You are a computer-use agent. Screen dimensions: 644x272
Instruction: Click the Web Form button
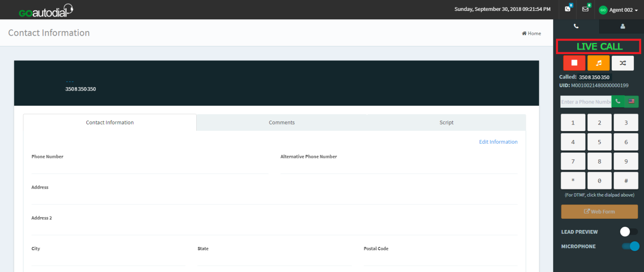click(x=599, y=212)
